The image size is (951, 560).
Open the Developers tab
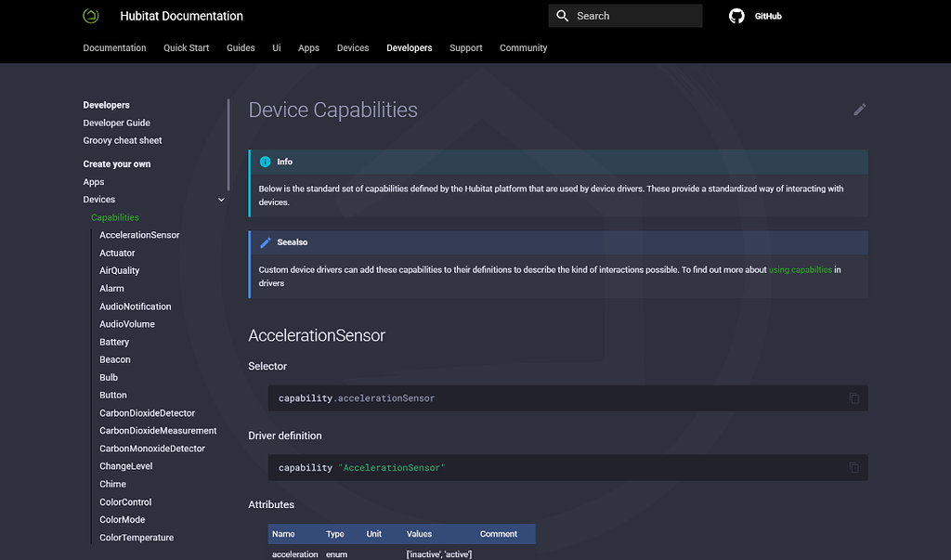409,48
